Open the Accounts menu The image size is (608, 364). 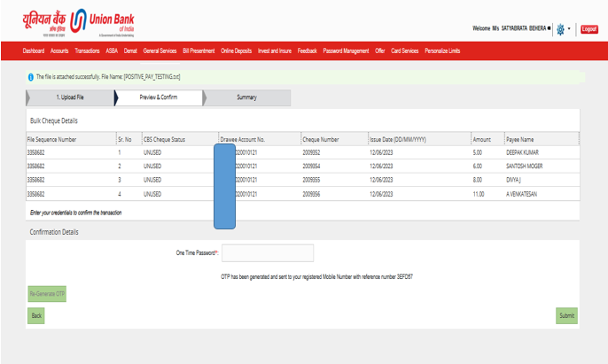(59, 51)
